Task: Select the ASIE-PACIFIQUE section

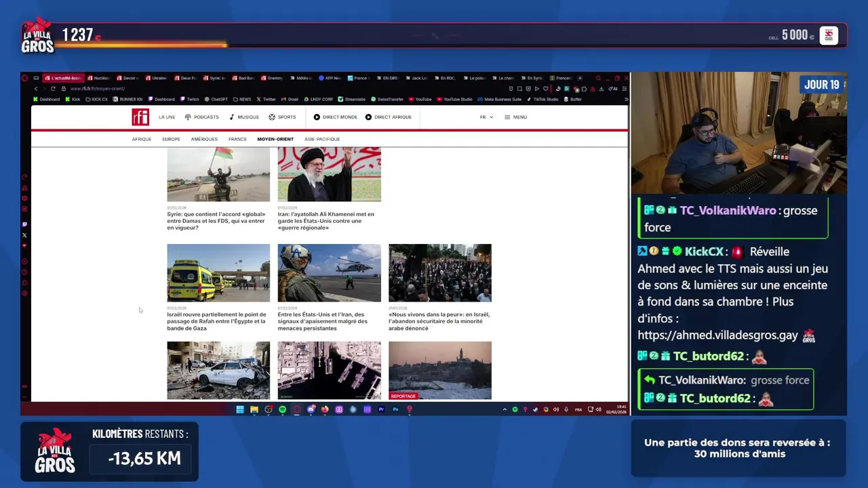Action: coord(322,139)
